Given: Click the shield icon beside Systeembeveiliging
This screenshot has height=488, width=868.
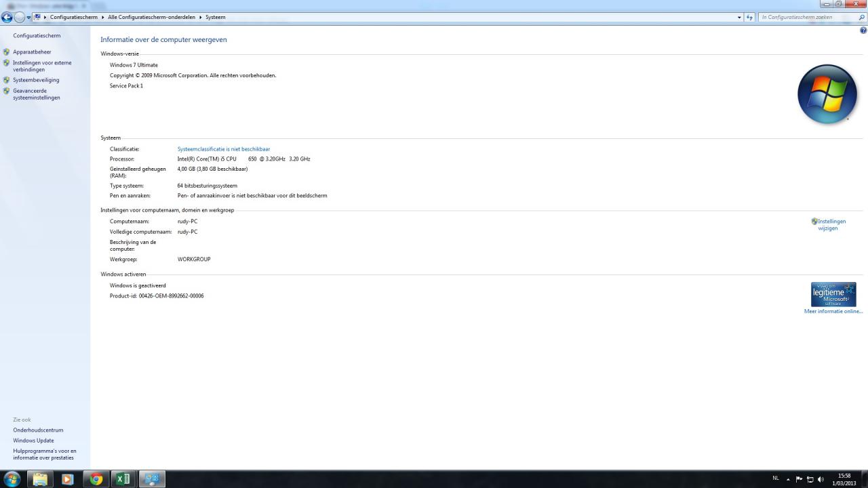Looking at the screenshot, I should (x=7, y=80).
